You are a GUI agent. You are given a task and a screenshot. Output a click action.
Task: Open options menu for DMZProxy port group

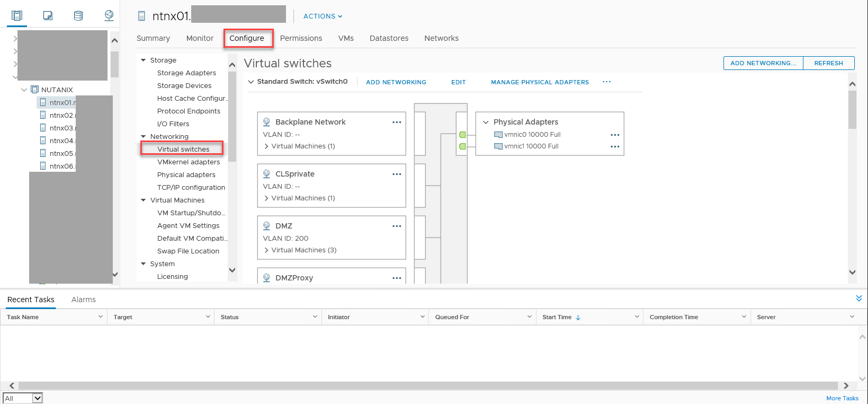[397, 278]
